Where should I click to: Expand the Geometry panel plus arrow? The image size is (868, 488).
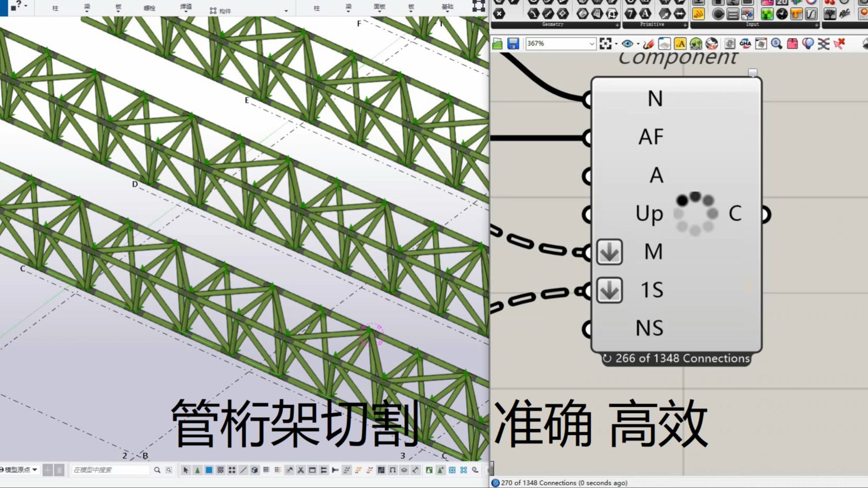tap(617, 24)
